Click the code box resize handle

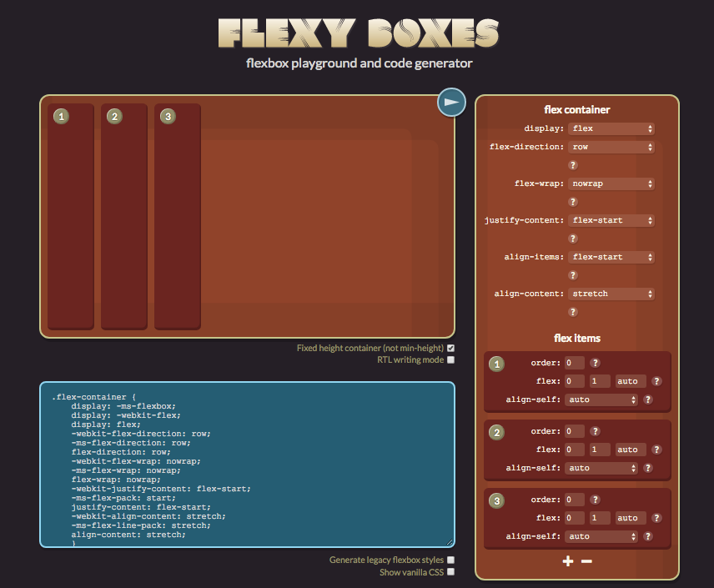click(x=450, y=542)
